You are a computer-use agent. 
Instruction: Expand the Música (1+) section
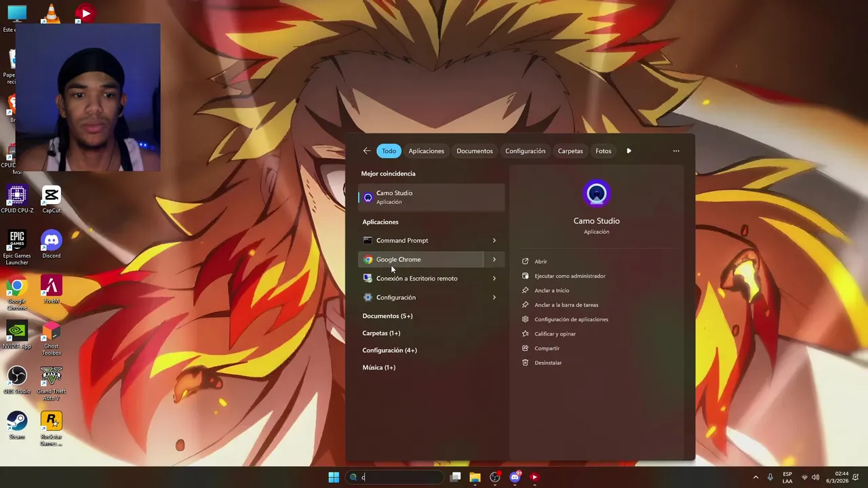378,367
